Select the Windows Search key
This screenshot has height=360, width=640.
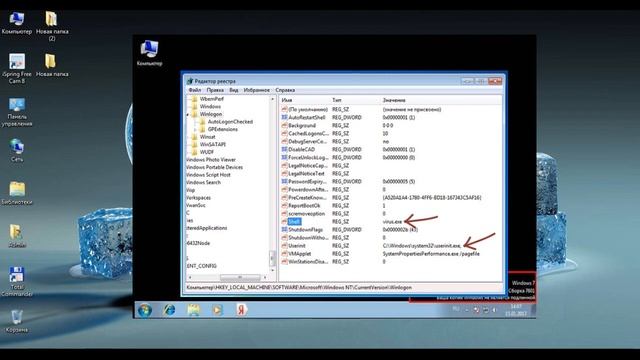pyautogui.click(x=203, y=182)
